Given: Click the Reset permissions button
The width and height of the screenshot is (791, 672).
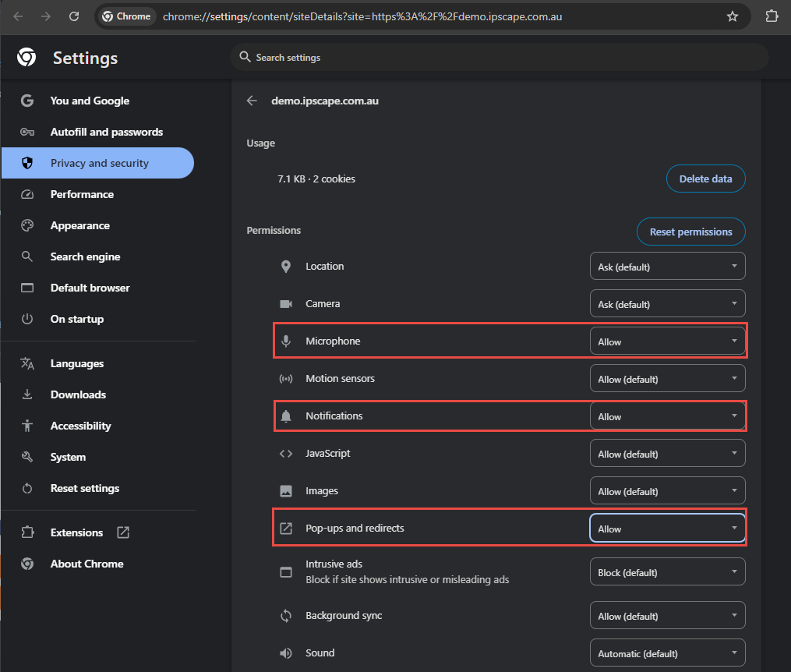Looking at the screenshot, I should tap(690, 232).
